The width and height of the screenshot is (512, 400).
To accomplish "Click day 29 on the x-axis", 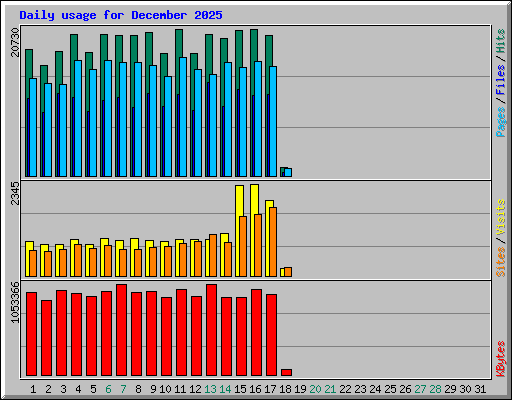I will coord(450,389).
